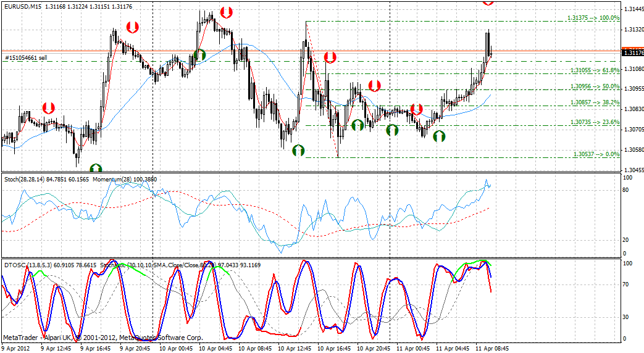The height and width of the screenshot is (353, 644).
Task: Click the 1.30580 price scale value
Action: tap(634, 150)
